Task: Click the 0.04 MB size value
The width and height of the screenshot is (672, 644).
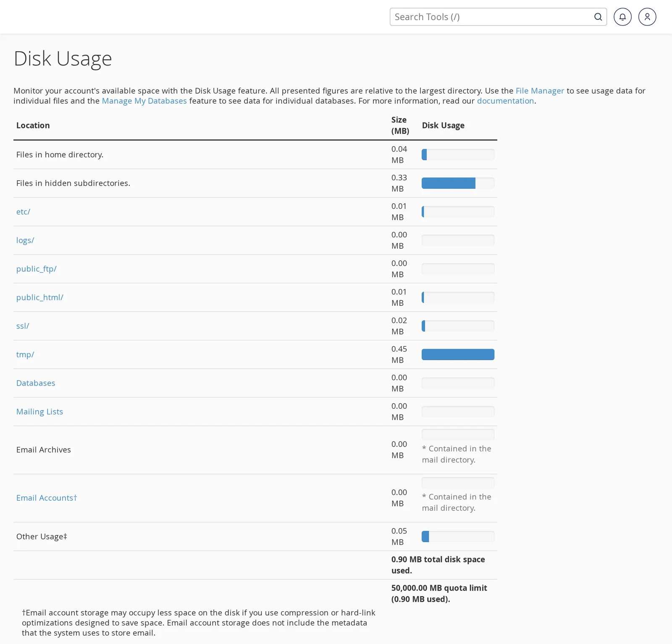Action: coord(399,155)
